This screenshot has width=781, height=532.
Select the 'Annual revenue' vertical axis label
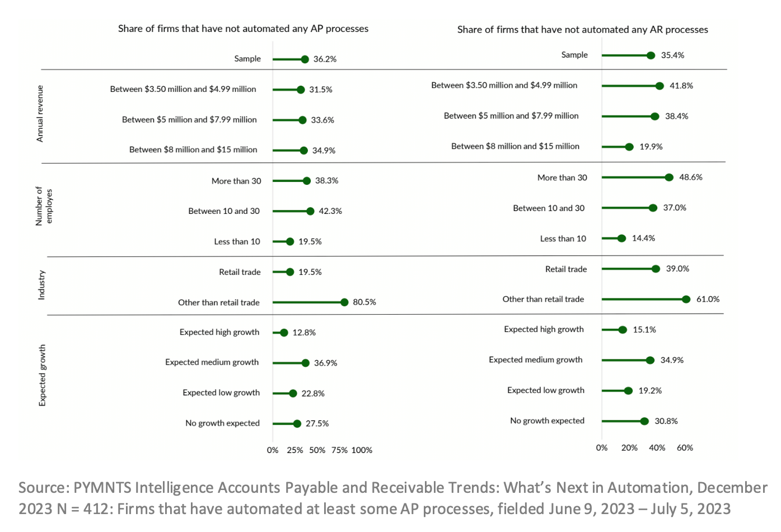pyautogui.click(x=40, y=114)
